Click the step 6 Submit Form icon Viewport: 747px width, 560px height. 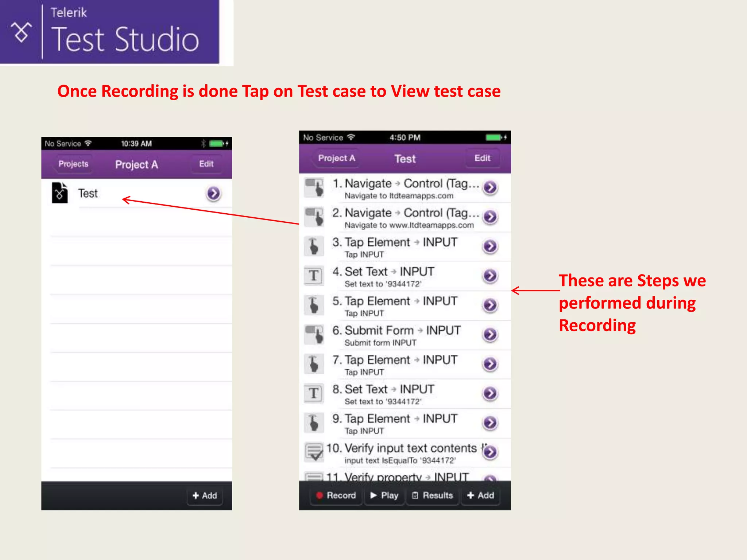(x=314, y=335)
